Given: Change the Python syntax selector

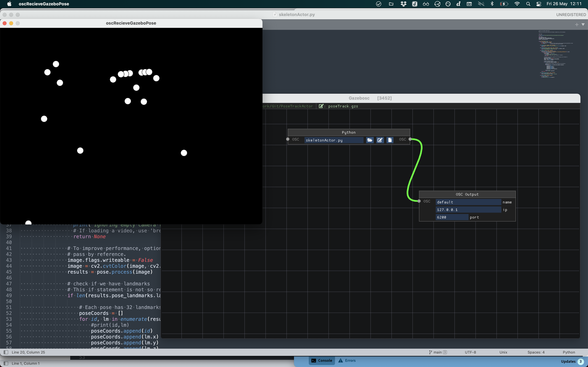Looking at the screenshot, I should [x=569, y=352].
